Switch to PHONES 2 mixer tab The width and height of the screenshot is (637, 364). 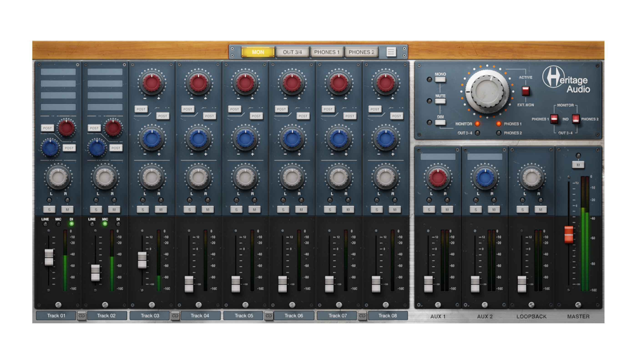pyautogui.click(x=361, y=52)
